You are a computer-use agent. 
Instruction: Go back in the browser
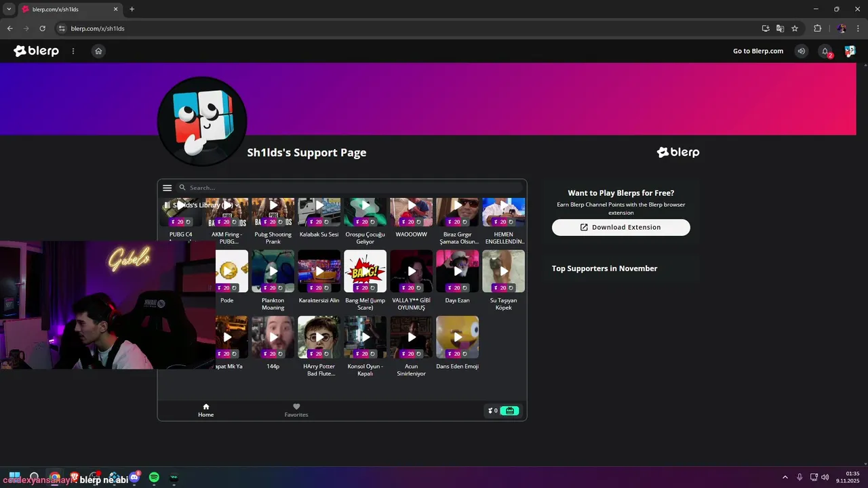(x=9, y=28)
